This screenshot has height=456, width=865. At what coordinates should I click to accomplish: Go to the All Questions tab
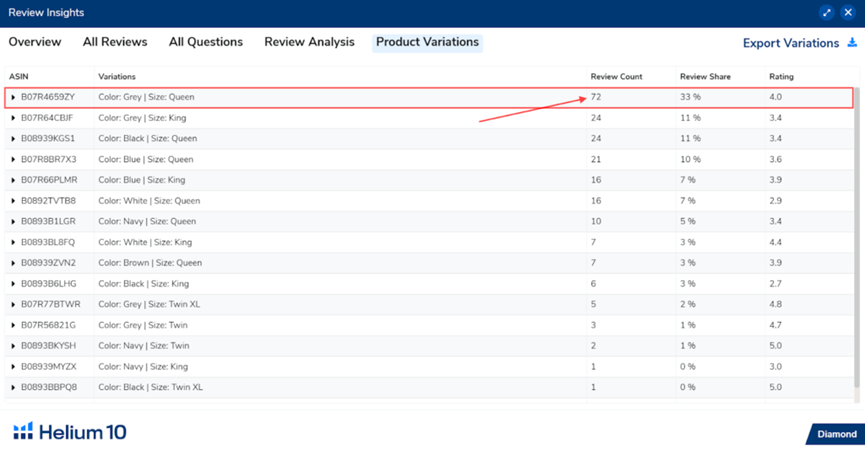pos(206,42)
